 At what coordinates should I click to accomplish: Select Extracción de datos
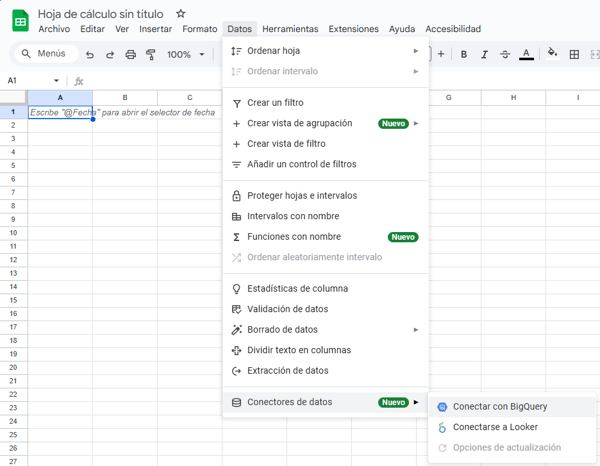(x=326, y=371)
